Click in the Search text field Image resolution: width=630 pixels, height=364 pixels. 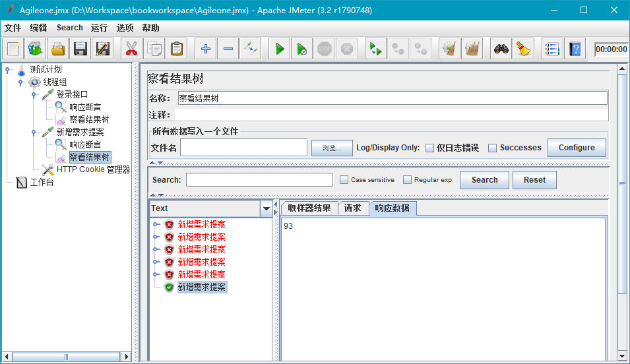pyautogui.click(x=259, y=179)
